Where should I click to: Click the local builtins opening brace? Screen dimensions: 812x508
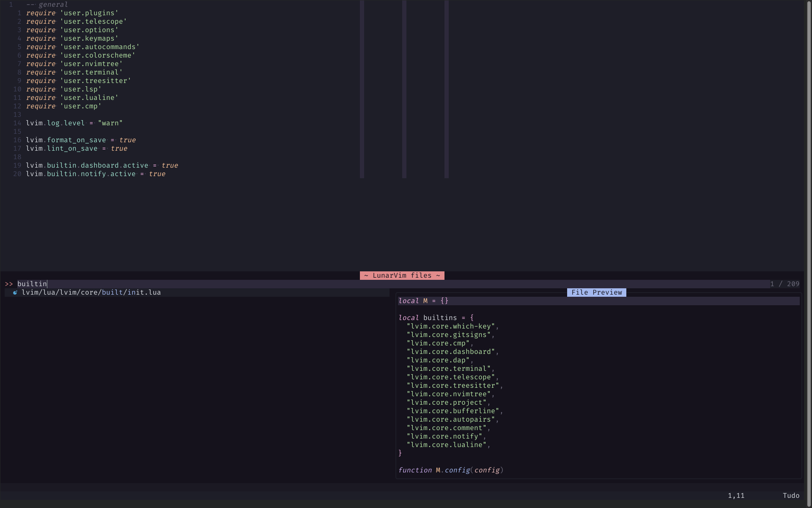tap(472, 318)
